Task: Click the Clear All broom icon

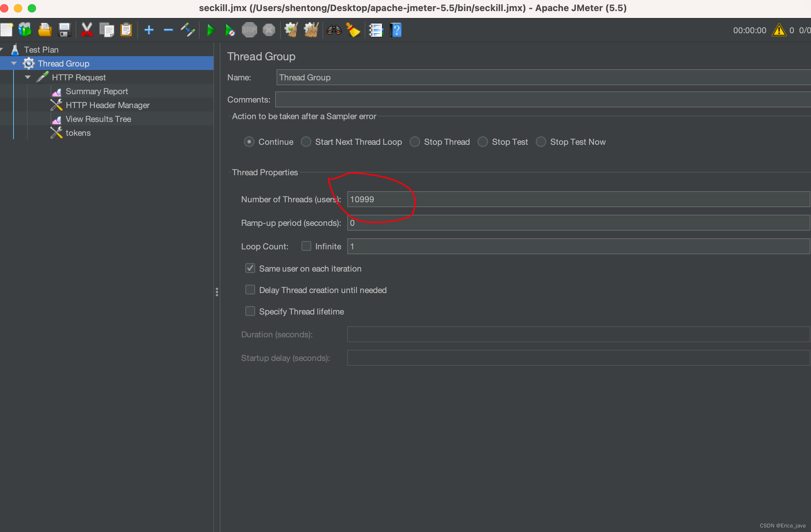Action: point(311,30)
